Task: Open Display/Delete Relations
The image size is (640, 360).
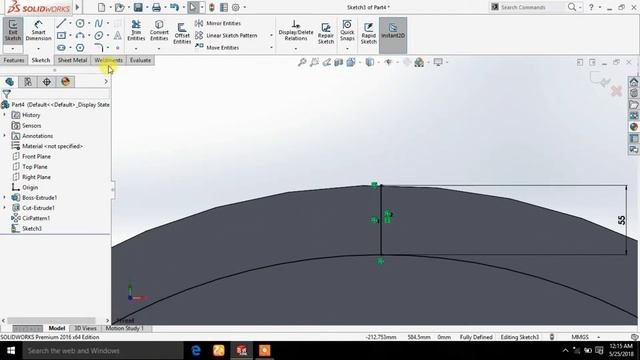Action: (296, 31)
